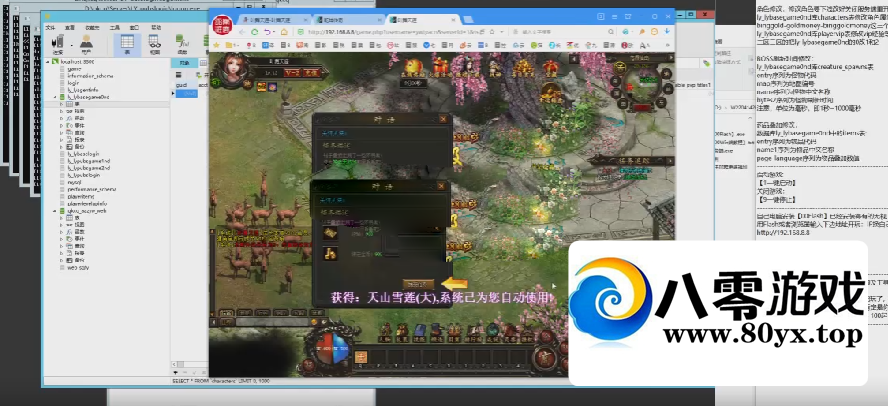The image size is (888, 406).
Task: Click the first skill slot in hotbar
Action: tap(361, 357)
